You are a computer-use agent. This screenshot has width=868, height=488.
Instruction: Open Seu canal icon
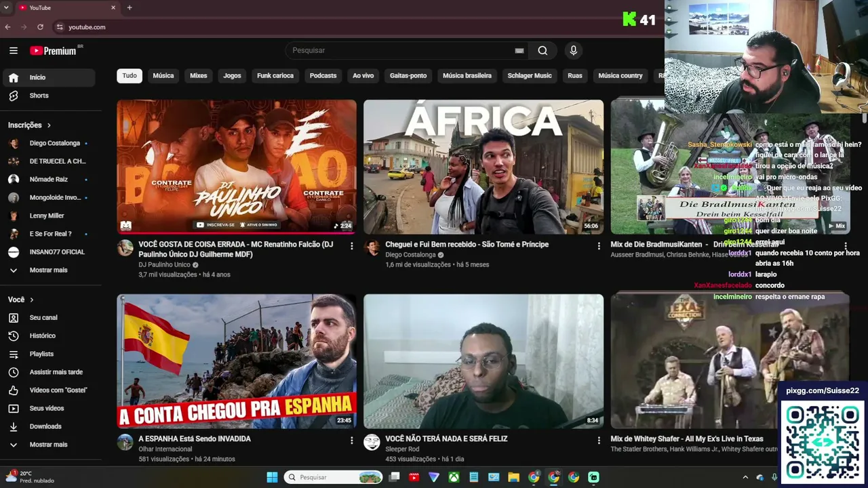pos(14,317)
